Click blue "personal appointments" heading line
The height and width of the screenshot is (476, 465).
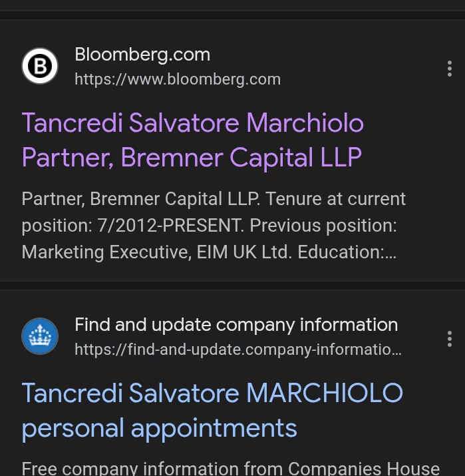click(159, 427)
